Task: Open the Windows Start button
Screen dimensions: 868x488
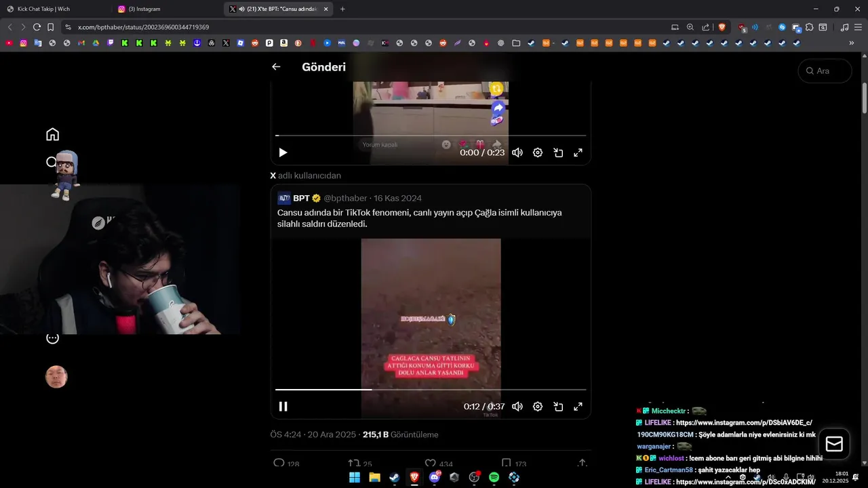Action: (355, 477)
